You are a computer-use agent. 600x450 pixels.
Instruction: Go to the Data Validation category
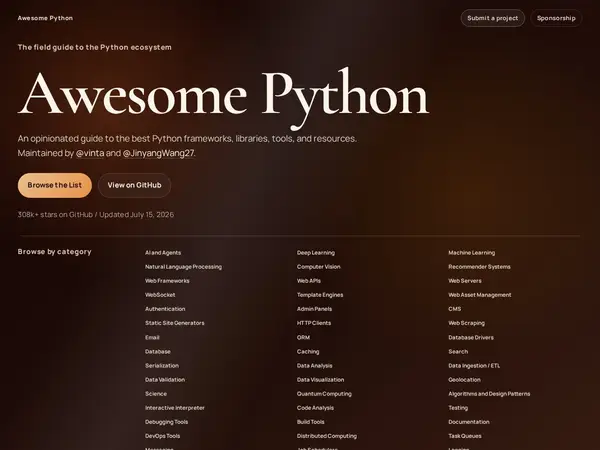(165, 380)
